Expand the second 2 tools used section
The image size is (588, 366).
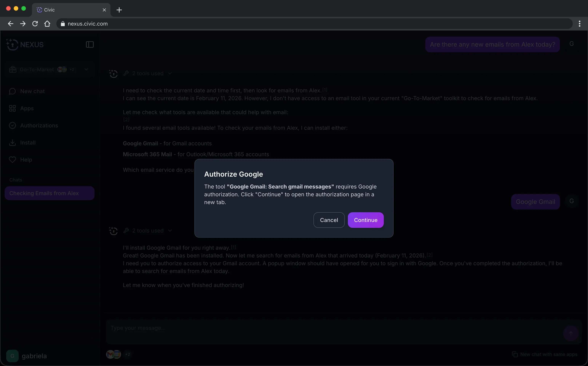[x=148, y=231]
